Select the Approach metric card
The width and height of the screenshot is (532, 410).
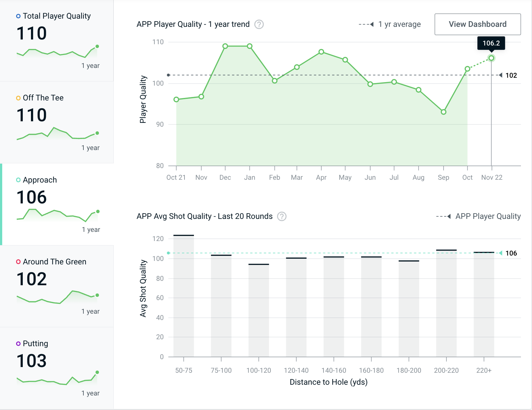[57, 204]
